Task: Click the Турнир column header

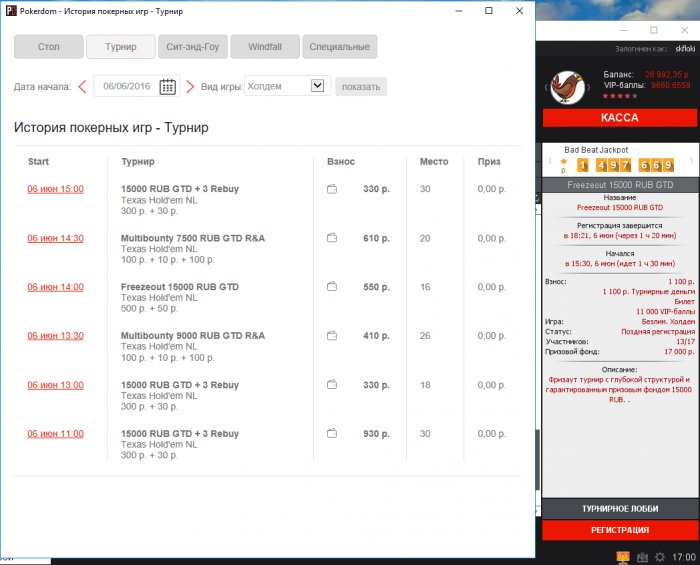Action: [x=138, y=162]
